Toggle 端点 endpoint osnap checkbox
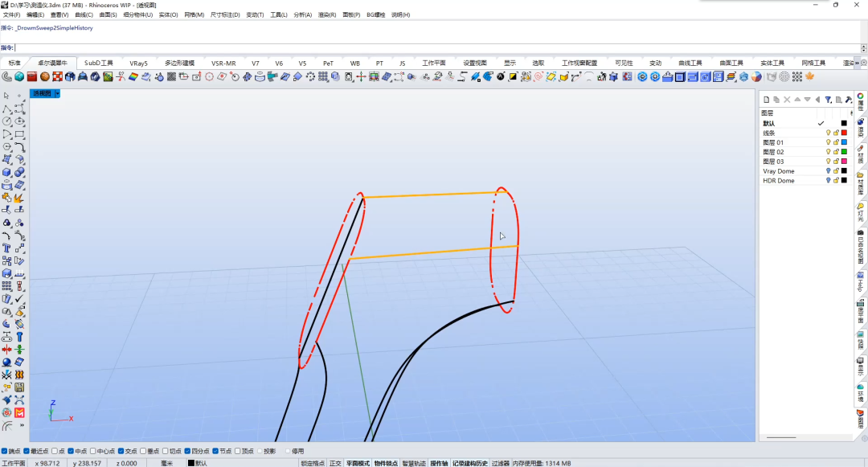The height and width of the screenshot is (467, 868). click(5, 452)
